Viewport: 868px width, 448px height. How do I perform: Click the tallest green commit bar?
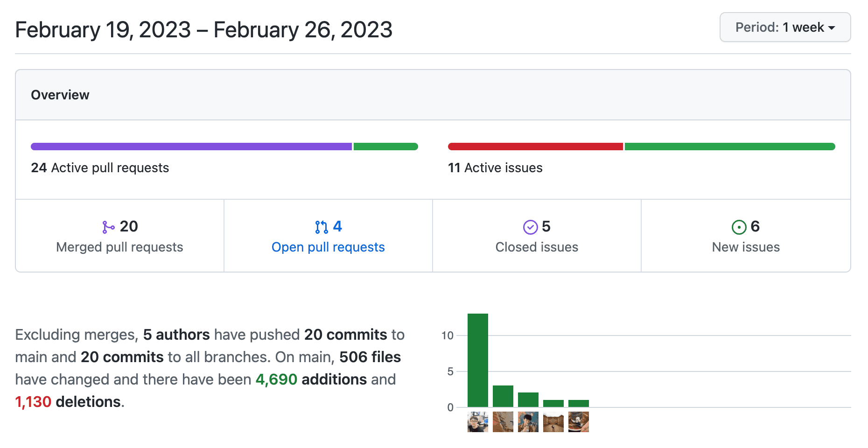click(478, 360)
